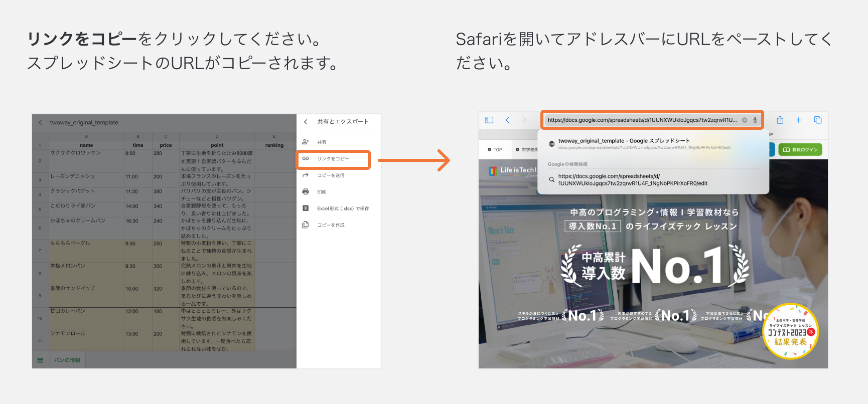
Task: Open the コンテスト2023 結果発表 badge
Action: pyautogui.click(x=790, y=331)
